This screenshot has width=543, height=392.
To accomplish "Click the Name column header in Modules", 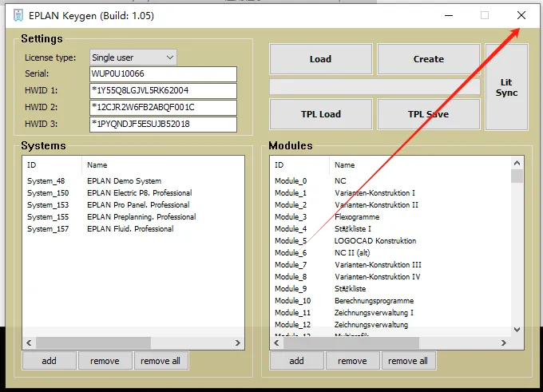I will [420, 165].
